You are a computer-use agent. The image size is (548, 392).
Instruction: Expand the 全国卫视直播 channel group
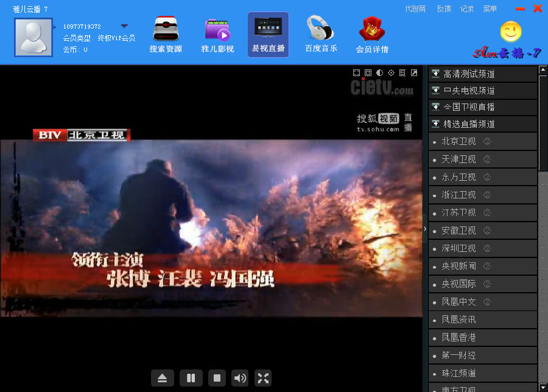click(483, 107)
